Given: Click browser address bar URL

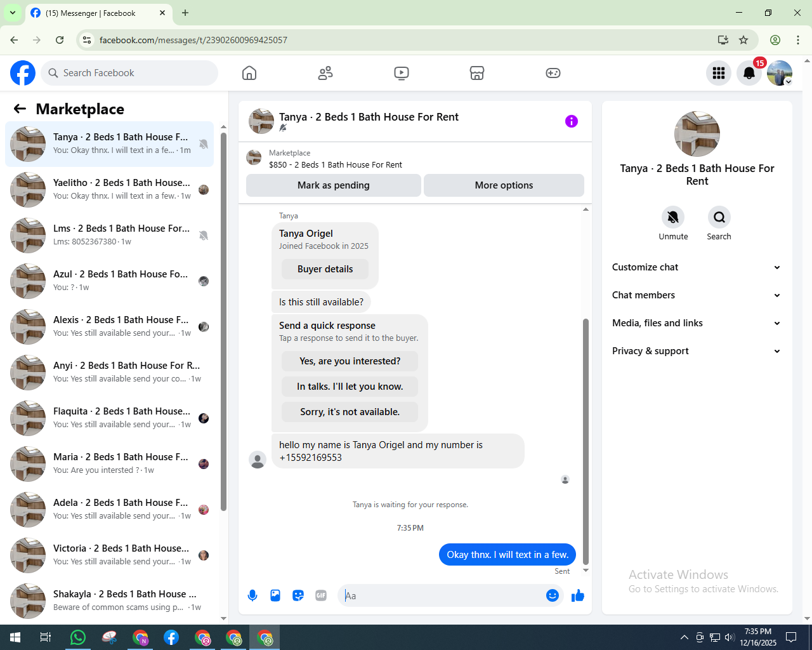Looking at the screenshot, I should point(193,40).
